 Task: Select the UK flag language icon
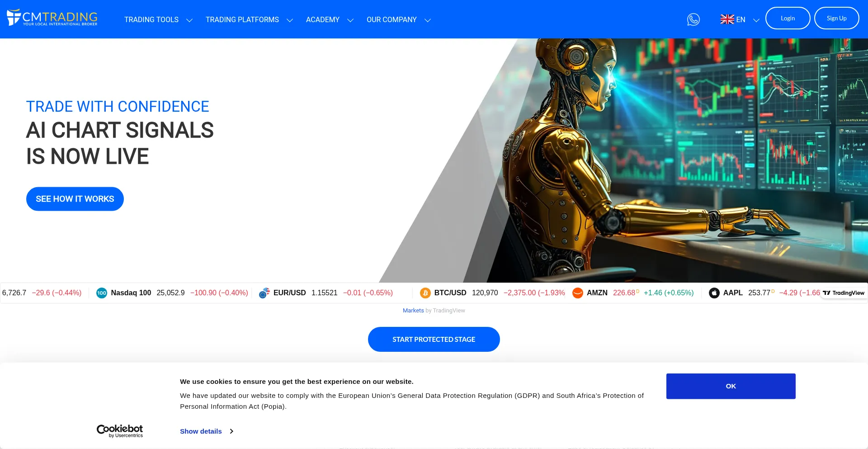(x=727, y=19)
